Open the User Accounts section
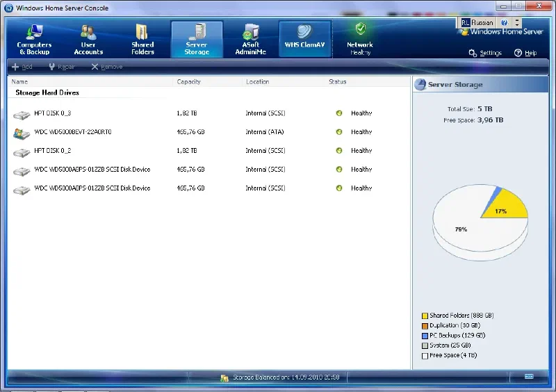 pos(88,39)
